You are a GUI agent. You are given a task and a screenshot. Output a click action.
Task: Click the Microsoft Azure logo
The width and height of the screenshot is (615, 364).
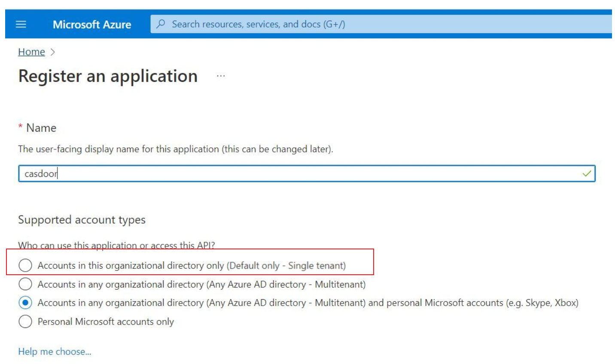click(x=92, y=24)
